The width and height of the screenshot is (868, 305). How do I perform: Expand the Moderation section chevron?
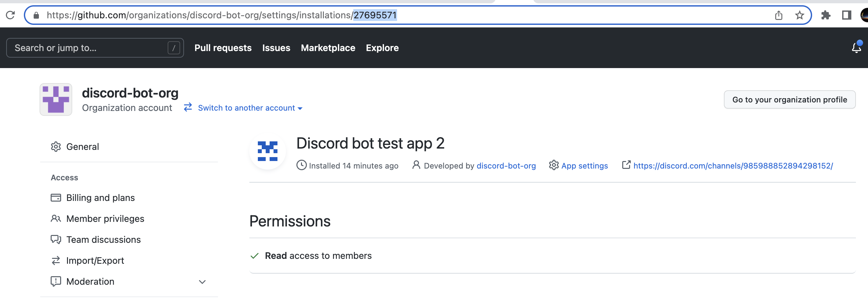202,282
